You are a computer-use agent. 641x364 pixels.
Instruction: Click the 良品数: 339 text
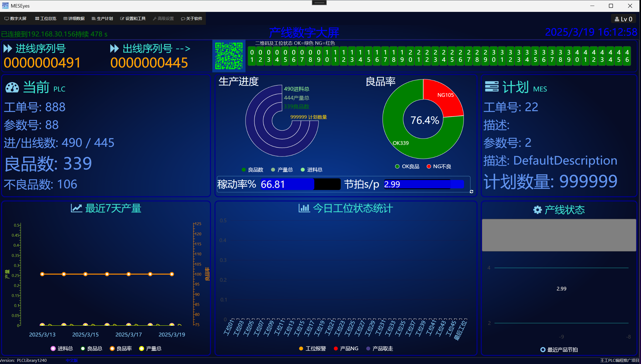click(48, 163)
